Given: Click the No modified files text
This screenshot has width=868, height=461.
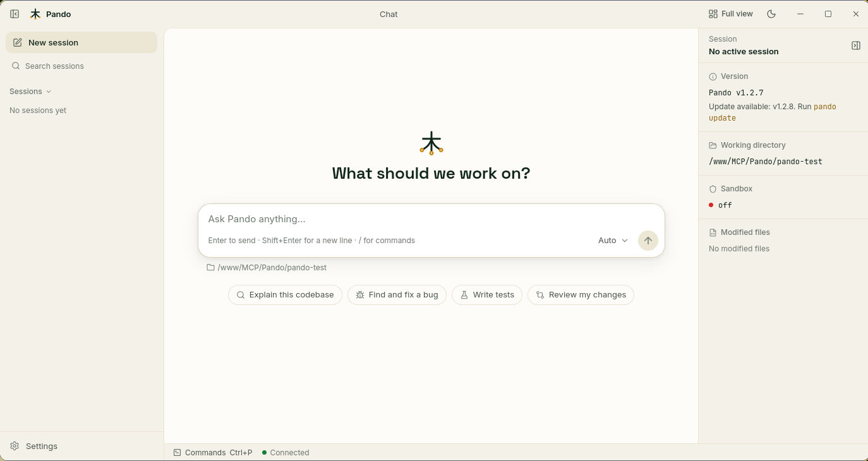Looking at the screenshot, I should click(x=739, y=249).
